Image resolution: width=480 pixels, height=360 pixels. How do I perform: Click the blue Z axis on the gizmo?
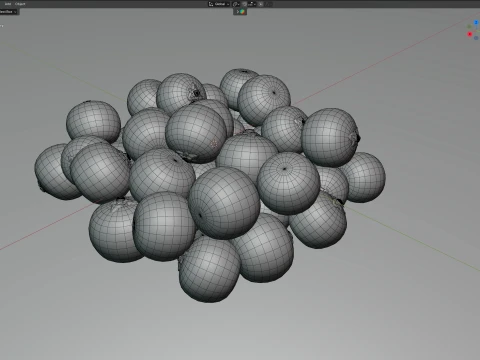[x=476, y=22]
